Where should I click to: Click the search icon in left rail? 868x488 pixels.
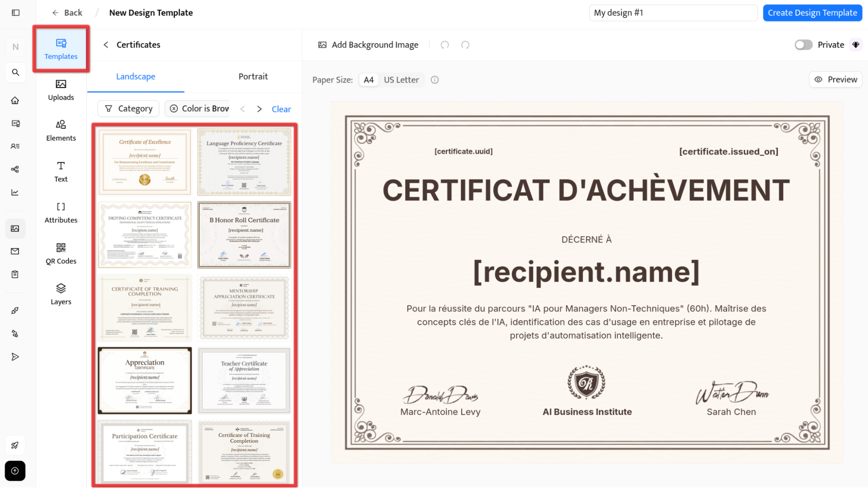(x=15, y=72)
